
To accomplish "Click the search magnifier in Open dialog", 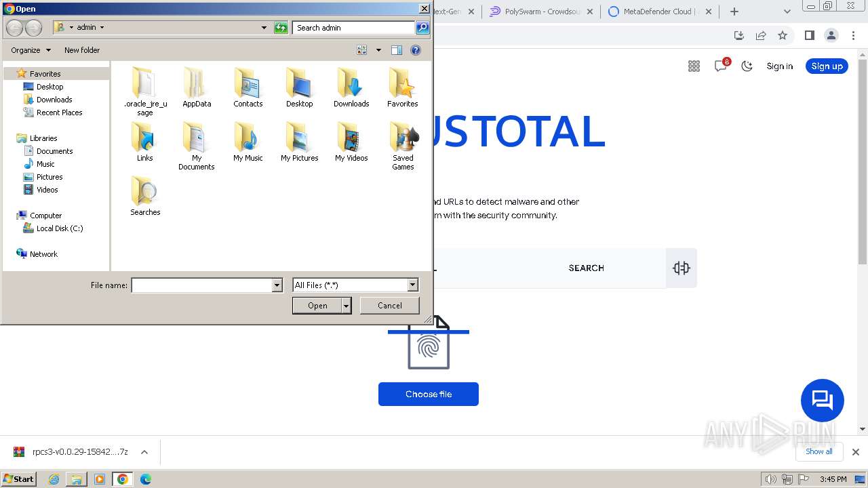I will (x=422, y=28).
